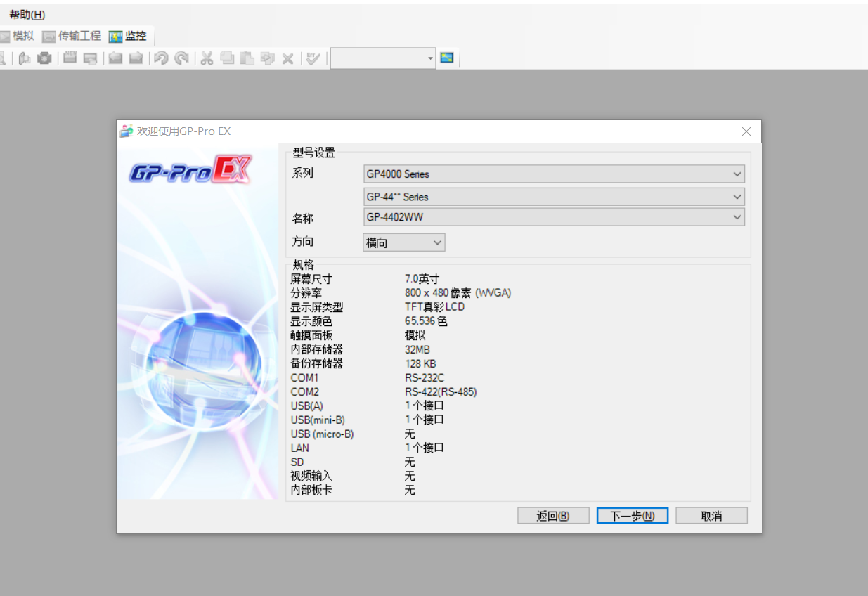Click the 返回(B) button

(552, 516)
